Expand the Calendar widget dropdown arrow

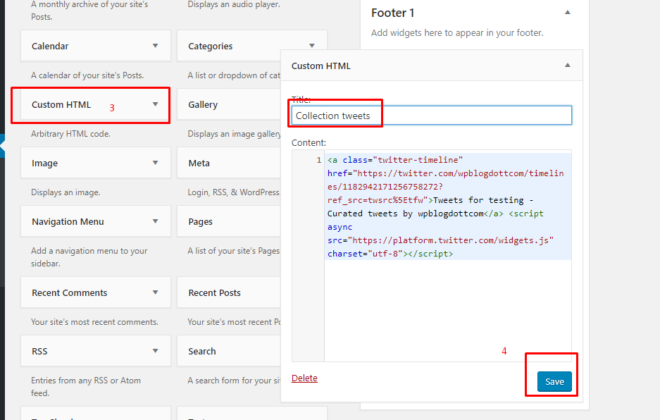click(155, 45)
